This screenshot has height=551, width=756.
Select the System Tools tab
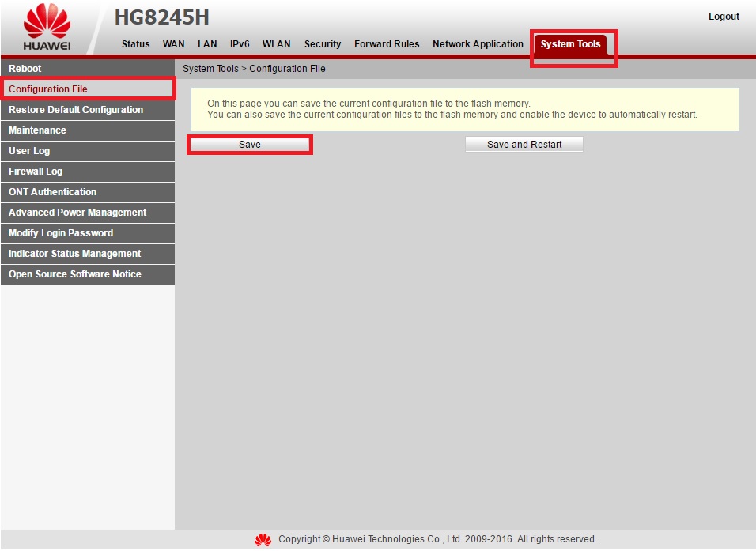click(570, 45)
